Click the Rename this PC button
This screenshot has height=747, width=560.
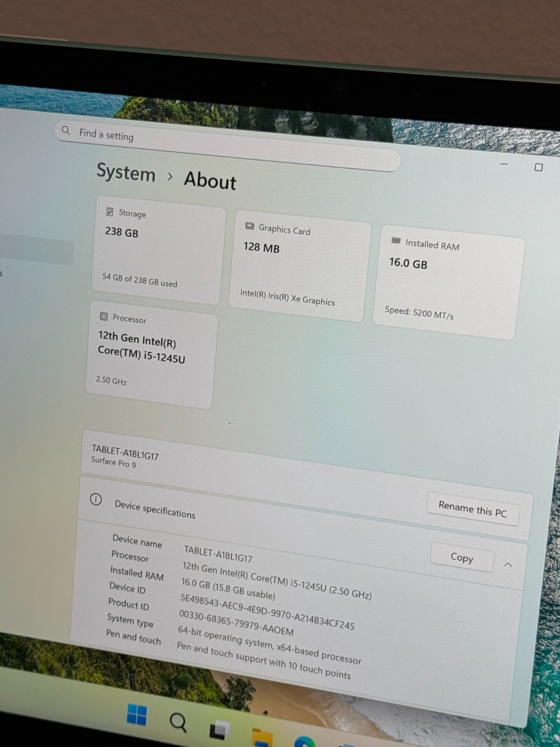(472, 509)
